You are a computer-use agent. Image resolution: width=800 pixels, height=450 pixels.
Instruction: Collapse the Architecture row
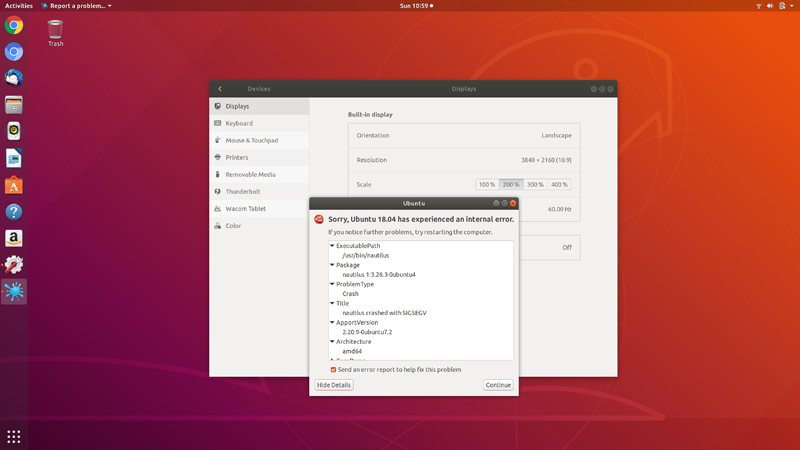pyautogui.click(x=332, y=341)
